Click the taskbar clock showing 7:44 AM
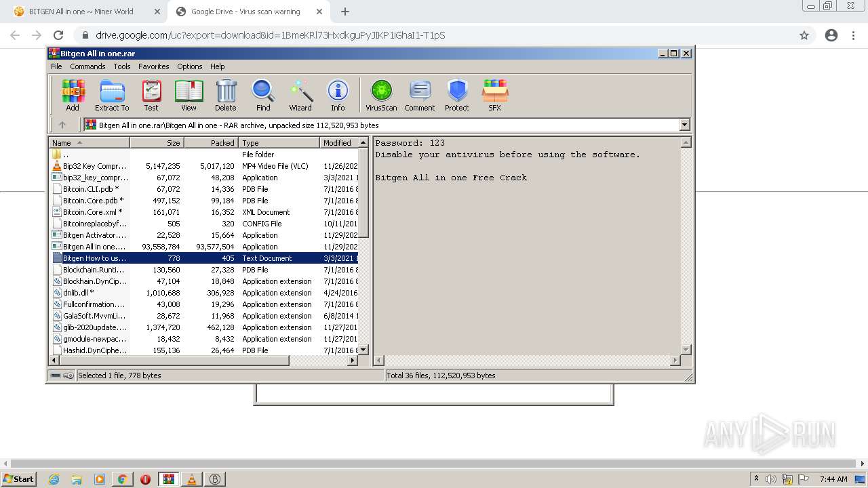Viewport: 868px width, 488px height. (x=833, y=479)
